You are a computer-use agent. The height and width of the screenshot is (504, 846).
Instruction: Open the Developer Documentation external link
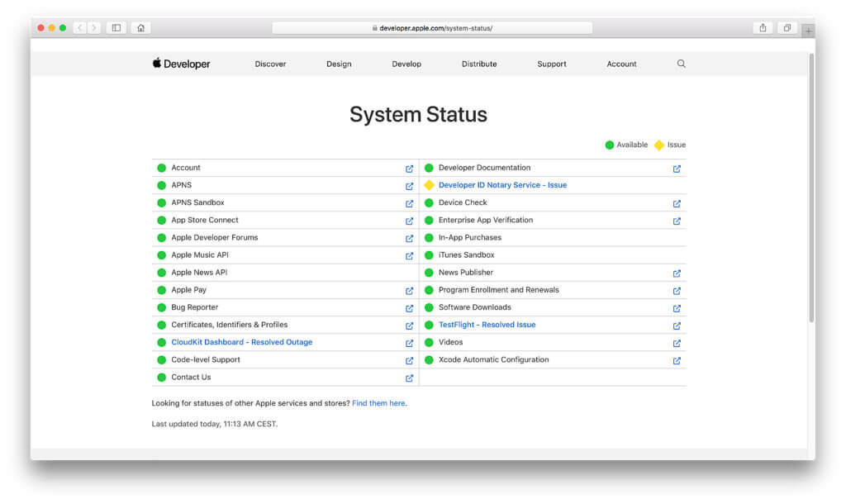point(677,169)
